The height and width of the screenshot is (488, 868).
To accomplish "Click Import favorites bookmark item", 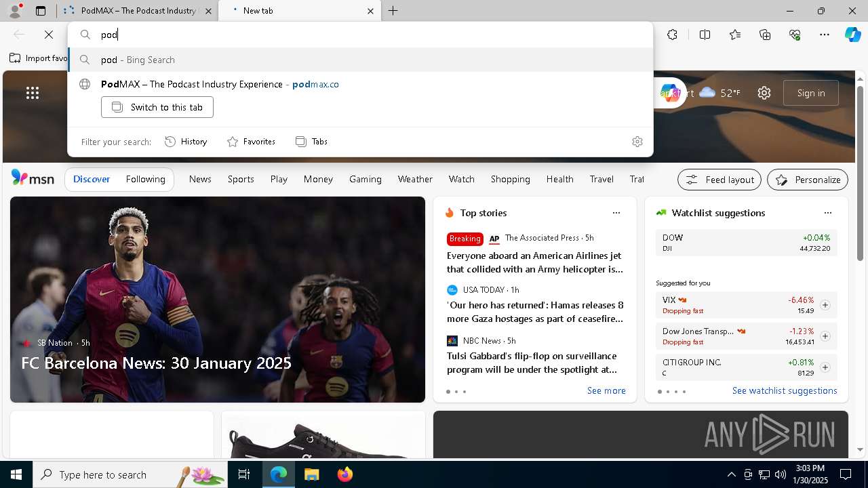I will click(x=39, y=58).
